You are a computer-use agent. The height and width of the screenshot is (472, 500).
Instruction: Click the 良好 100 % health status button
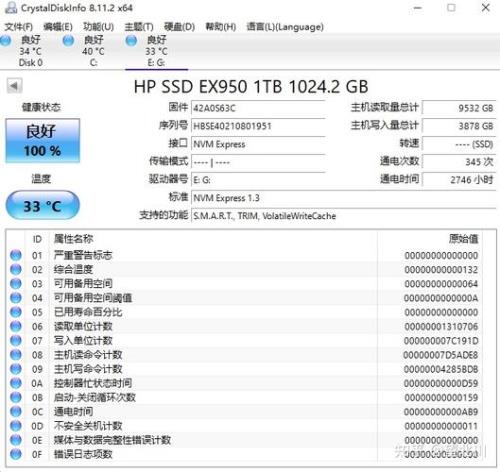click(x=42, y=141)
